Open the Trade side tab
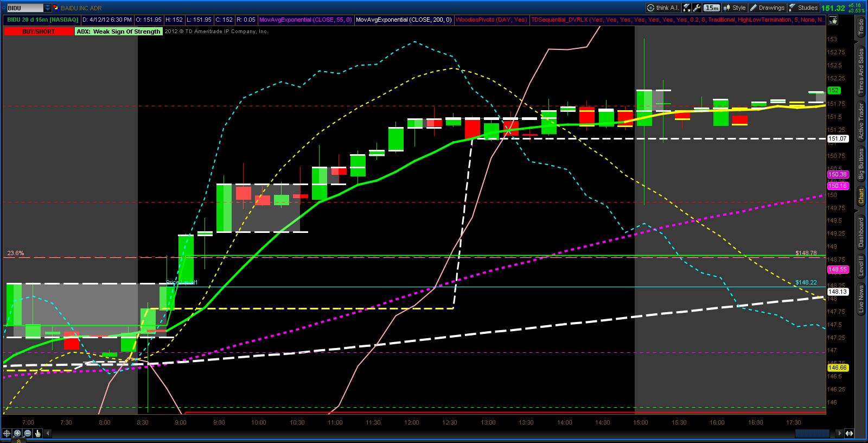Viewport: 868px width, 443px height. [860, 27]
